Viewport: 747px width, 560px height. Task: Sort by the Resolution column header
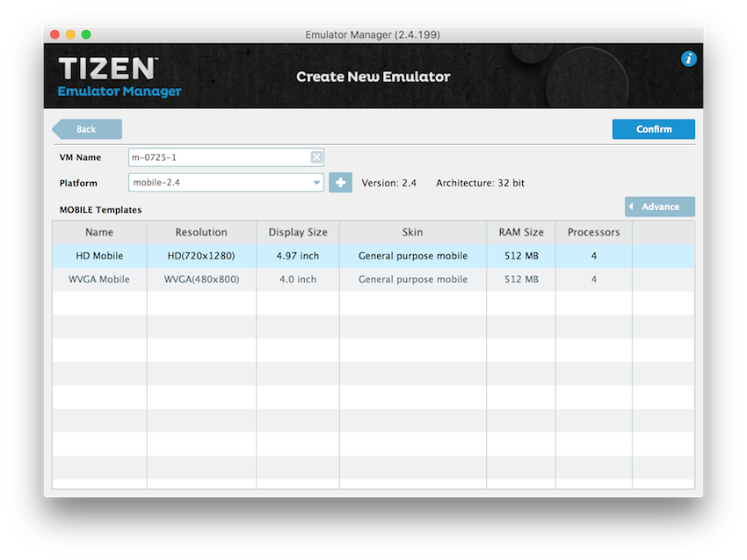point(201,232)
